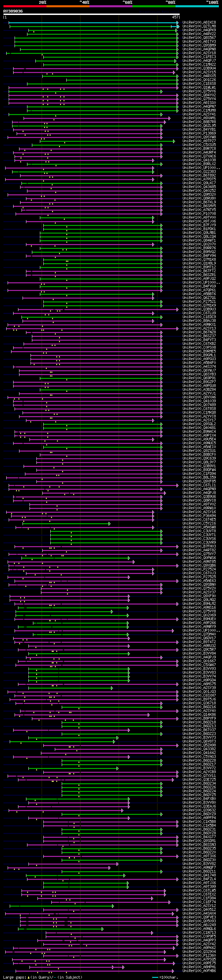Screen dimensions: 222x980
Task: Click the green ~80% identity legend bar
Action: pyautogui.click(x=154, y=6)
